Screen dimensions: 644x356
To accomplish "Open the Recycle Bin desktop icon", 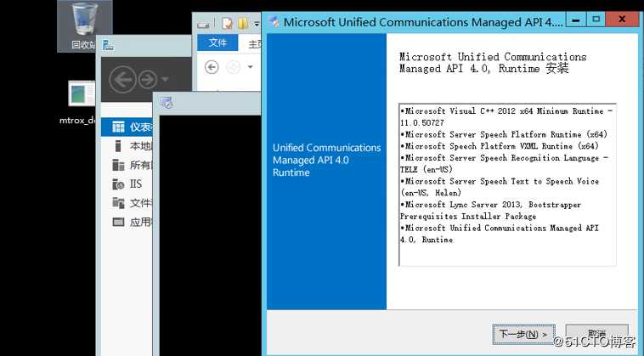I will click(84, 25).
